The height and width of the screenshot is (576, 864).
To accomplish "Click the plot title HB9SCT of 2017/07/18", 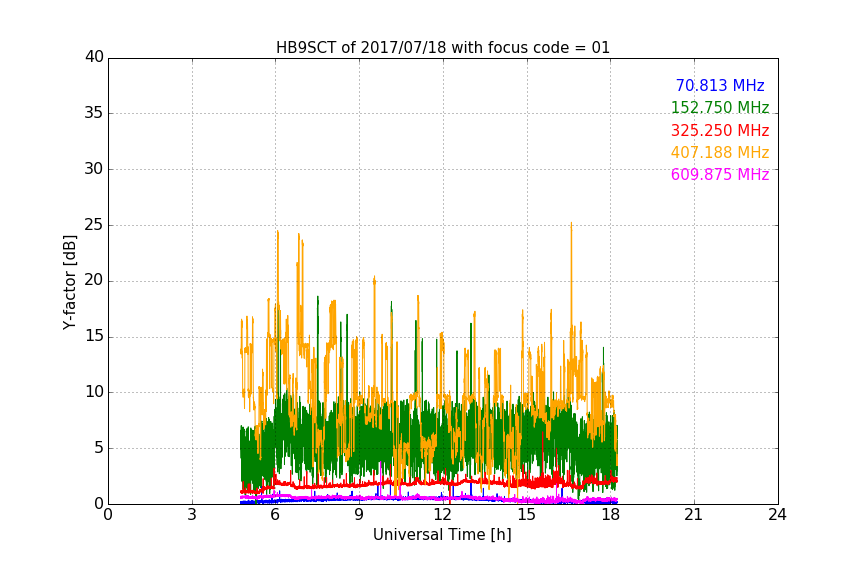I will (443, 48).
